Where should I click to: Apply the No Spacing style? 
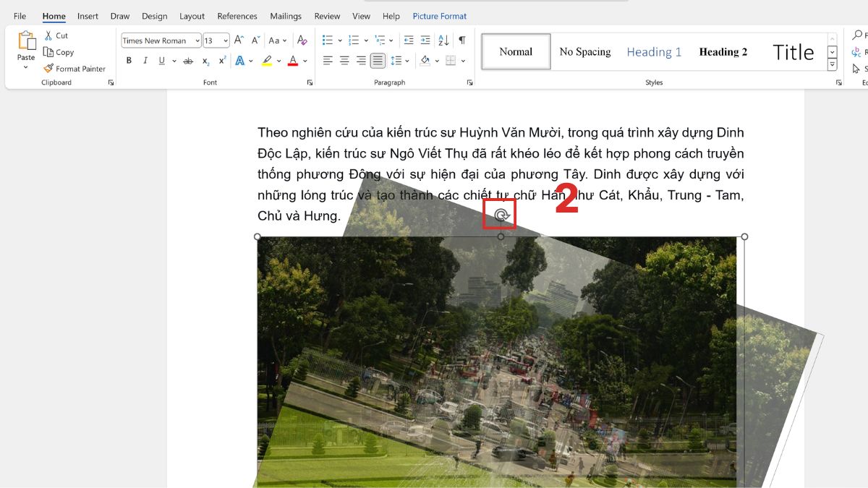[x=585, y=51]
